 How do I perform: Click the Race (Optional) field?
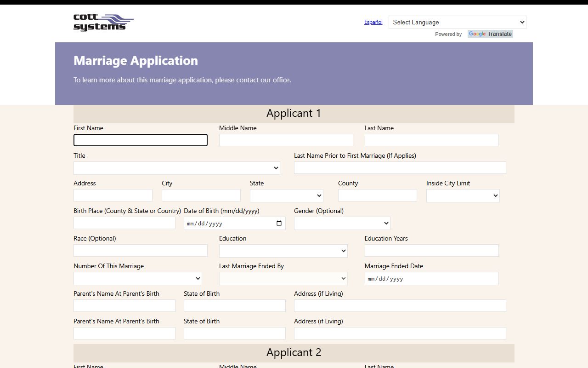point(141,250)
